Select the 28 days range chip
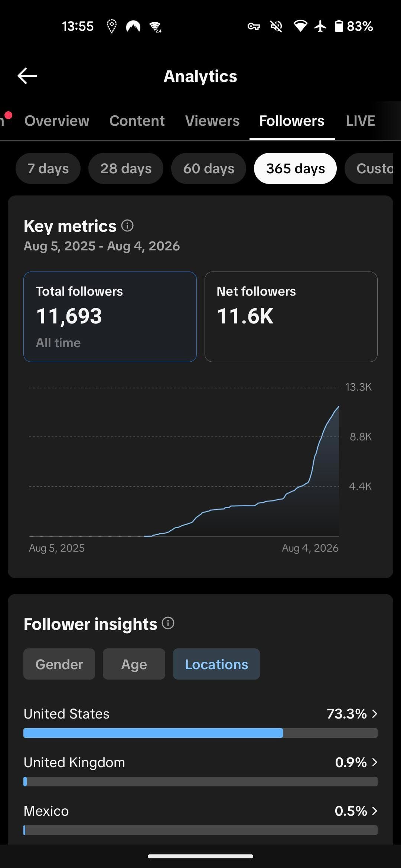Viewport: 401px width, 868px height. 126,168
